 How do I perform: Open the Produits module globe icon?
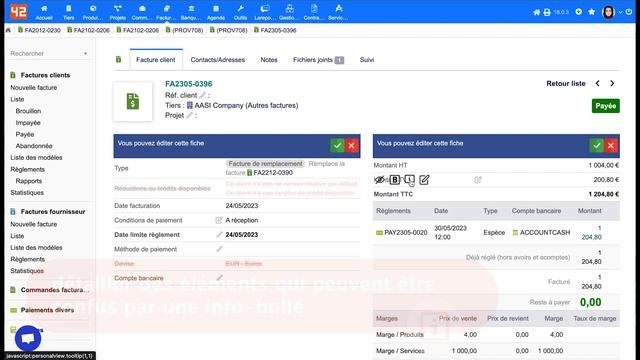(93, 9)
